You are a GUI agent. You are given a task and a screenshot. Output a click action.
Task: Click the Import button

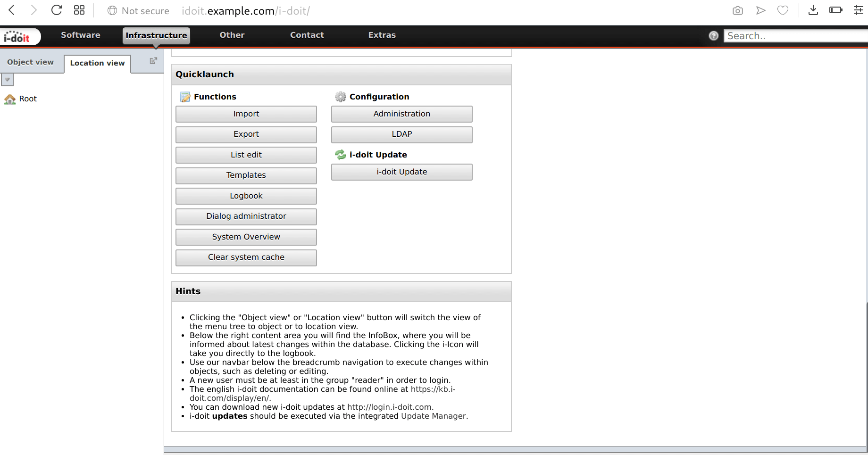(x=246, y=114)
